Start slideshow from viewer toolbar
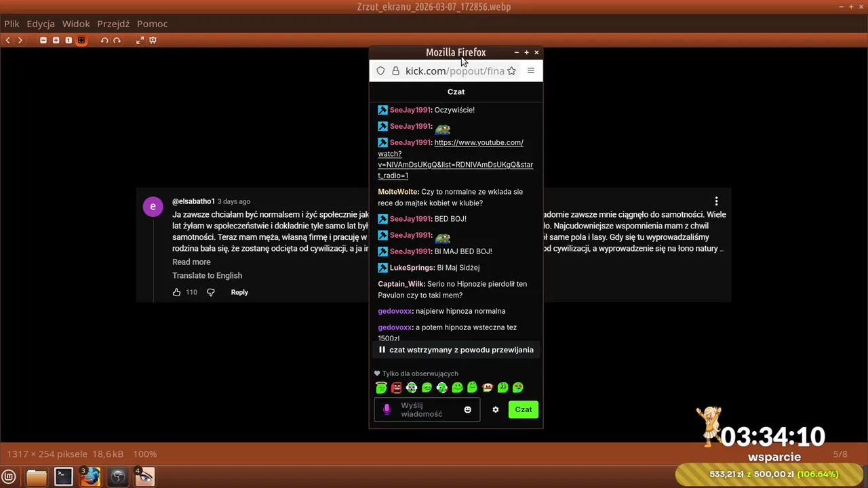This screenshot has width=868, height=488. (x=153, y=41)
